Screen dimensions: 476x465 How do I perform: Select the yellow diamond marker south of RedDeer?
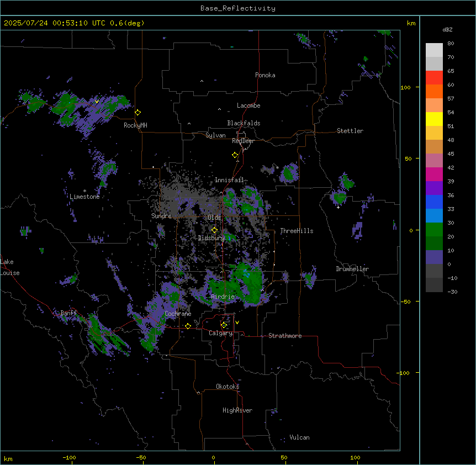point(235,155)
